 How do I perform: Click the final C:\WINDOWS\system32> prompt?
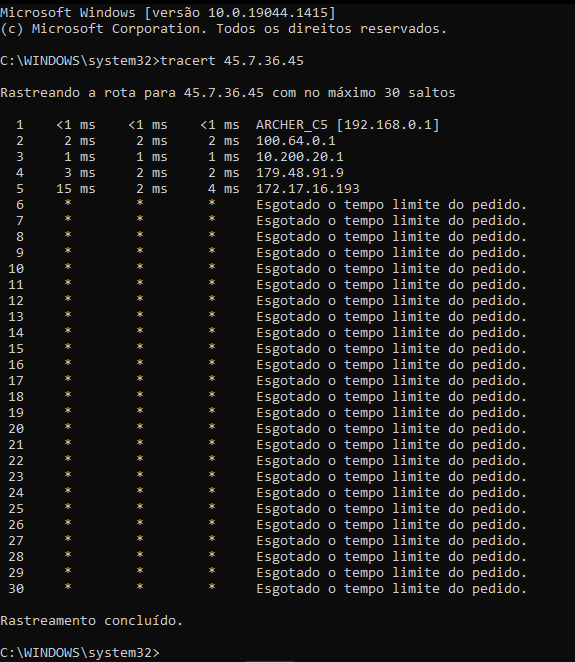(80, 653)
